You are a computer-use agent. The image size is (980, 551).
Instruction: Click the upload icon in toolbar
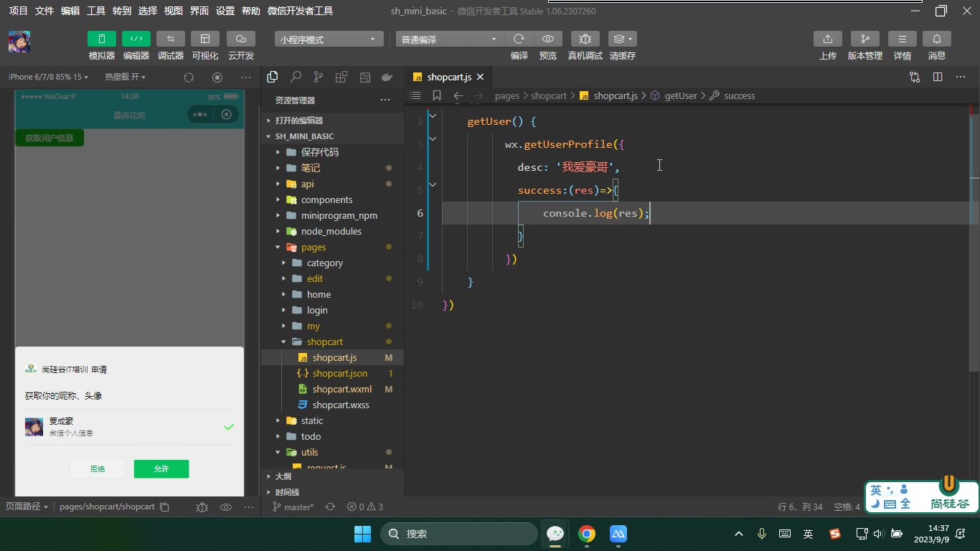pos(828,39)
